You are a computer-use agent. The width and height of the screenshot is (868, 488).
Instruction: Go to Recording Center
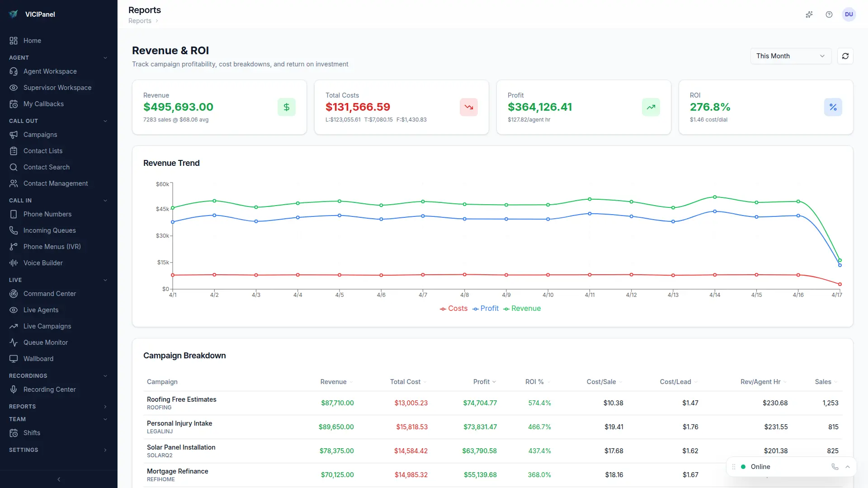pos(49,389)
